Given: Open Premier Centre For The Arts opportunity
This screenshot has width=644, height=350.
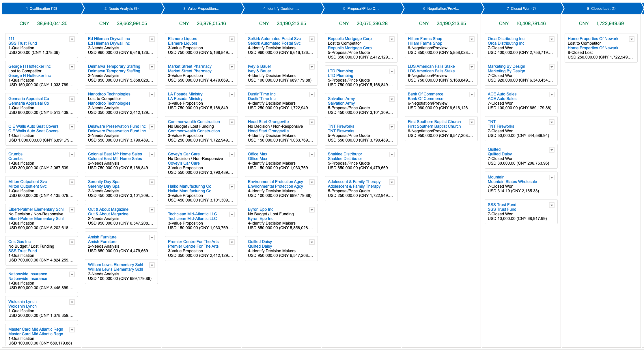Looking at the screenshot, I should click(x=193, y=242).
